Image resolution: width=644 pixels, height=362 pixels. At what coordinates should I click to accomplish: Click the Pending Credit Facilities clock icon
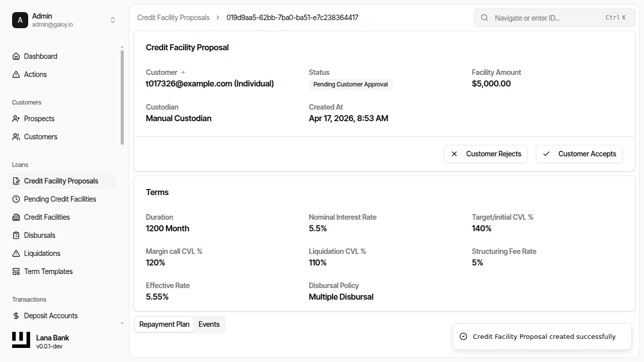click(x=16, y=199)
